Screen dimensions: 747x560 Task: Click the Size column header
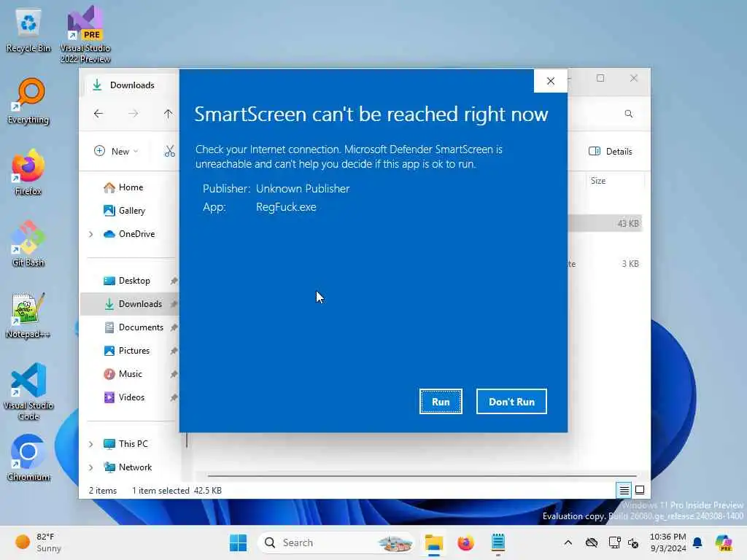[x=614, y=181]
